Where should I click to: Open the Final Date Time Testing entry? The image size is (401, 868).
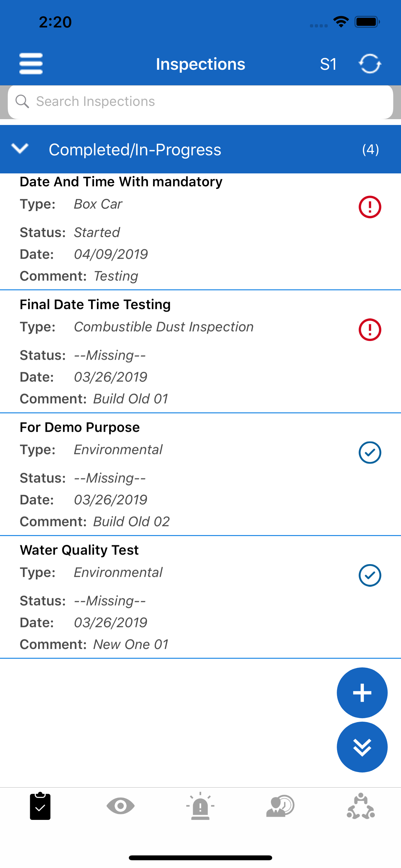(200, 351)
